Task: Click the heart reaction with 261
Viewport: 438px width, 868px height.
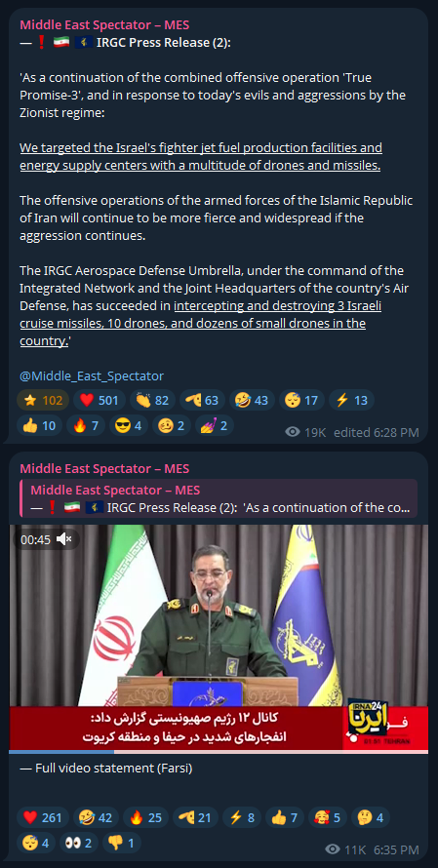Action: point(43,817)
